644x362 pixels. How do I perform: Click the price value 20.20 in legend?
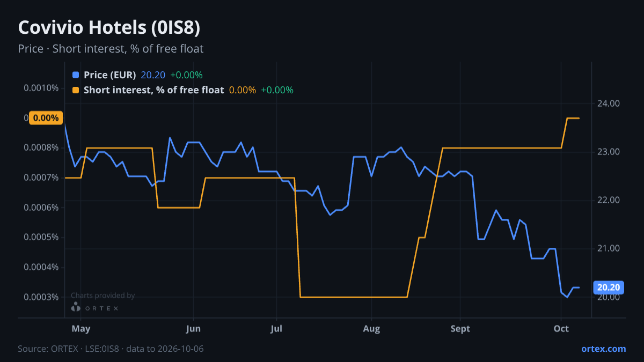coord(153,75)
